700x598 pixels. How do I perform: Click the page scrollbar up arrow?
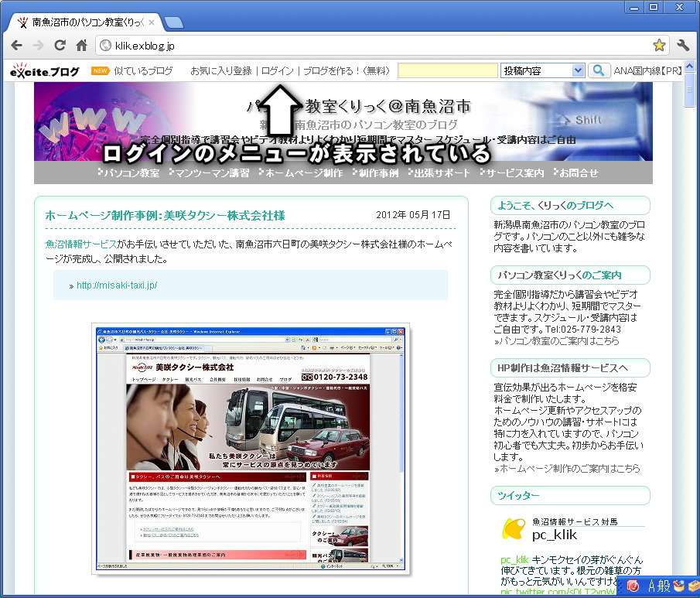[x=689, y=67]
